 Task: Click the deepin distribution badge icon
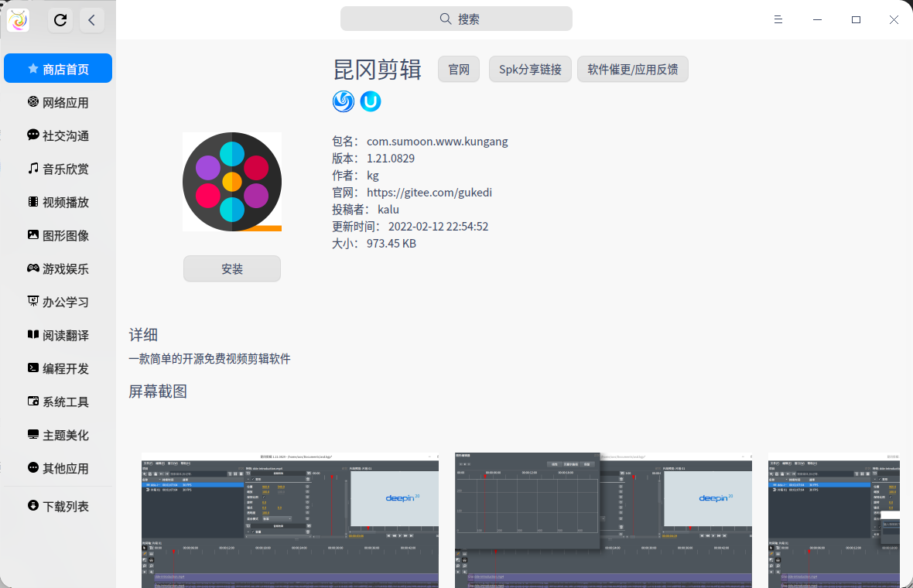pos(344,101)
